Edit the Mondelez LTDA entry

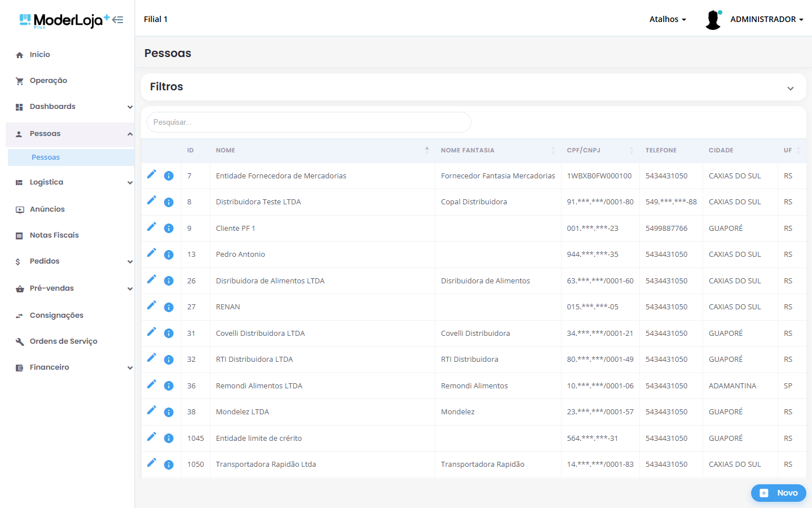click(152, 410)
